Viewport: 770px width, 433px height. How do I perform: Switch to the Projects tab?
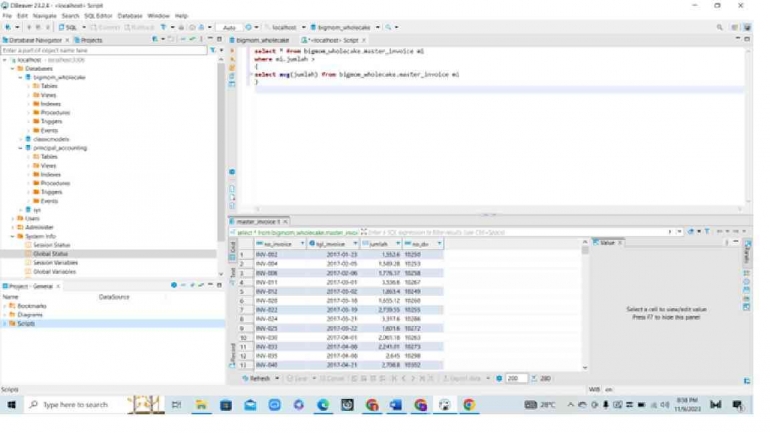tap(88, 40)
